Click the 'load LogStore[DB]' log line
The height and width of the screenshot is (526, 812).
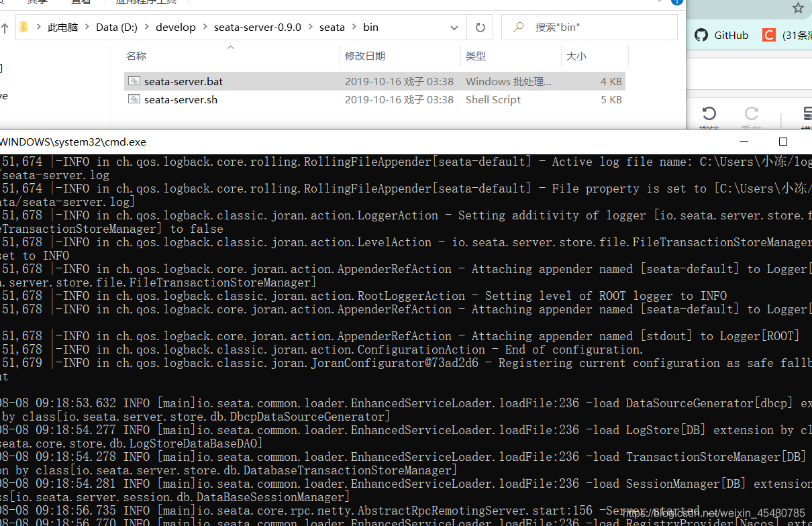pyautogui.click(x=406, y=430)
